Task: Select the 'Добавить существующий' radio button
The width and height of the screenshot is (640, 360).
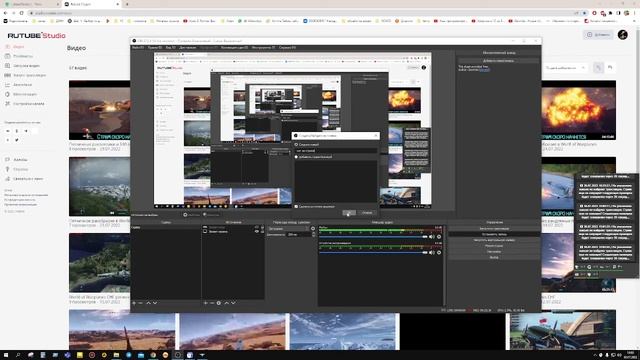Action: 296,157
